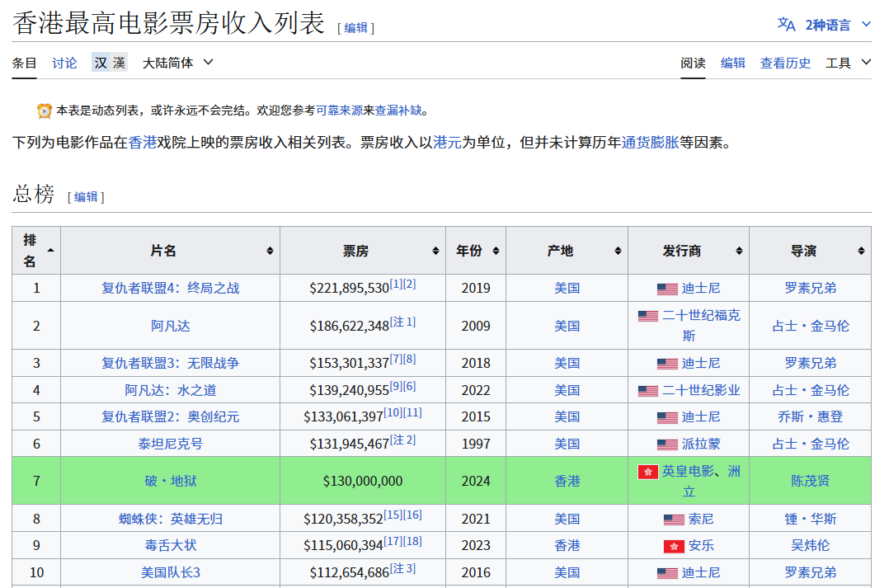
Task: Click box office value $130,000,000
Action: 363,481
